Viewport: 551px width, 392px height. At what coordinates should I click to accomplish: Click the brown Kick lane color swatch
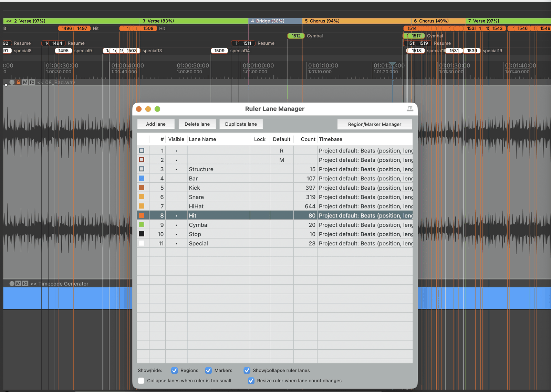pos(142,188)
